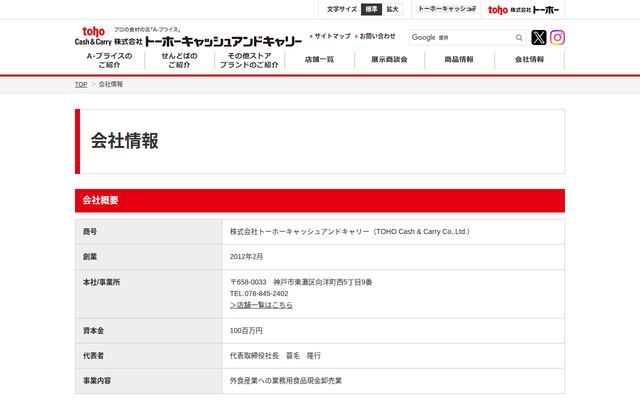Open the X (Twitter) social icon
The image size is (640, 400).
click(539, 38)
